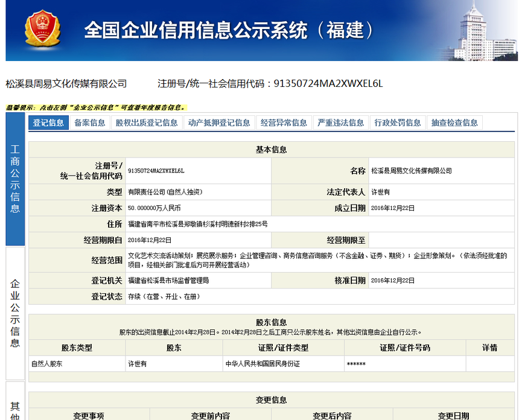Click the 变更信息 section header
This screenshot has width=519, height=420.
272,400
